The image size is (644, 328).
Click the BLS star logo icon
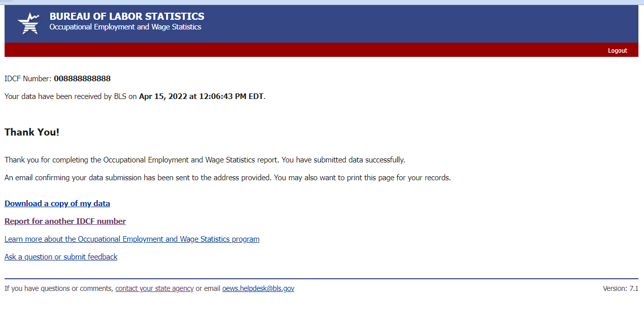coord(28,23)
